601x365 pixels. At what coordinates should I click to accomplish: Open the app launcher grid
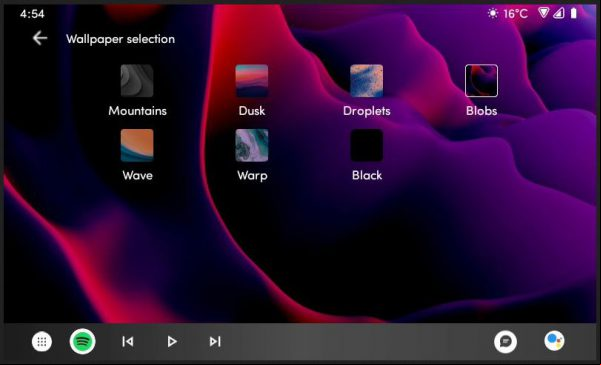[x=42, y=341]
